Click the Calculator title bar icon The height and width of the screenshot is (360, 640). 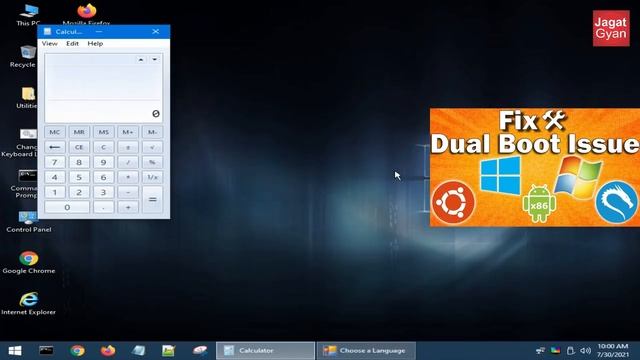(x=47, y=31)
